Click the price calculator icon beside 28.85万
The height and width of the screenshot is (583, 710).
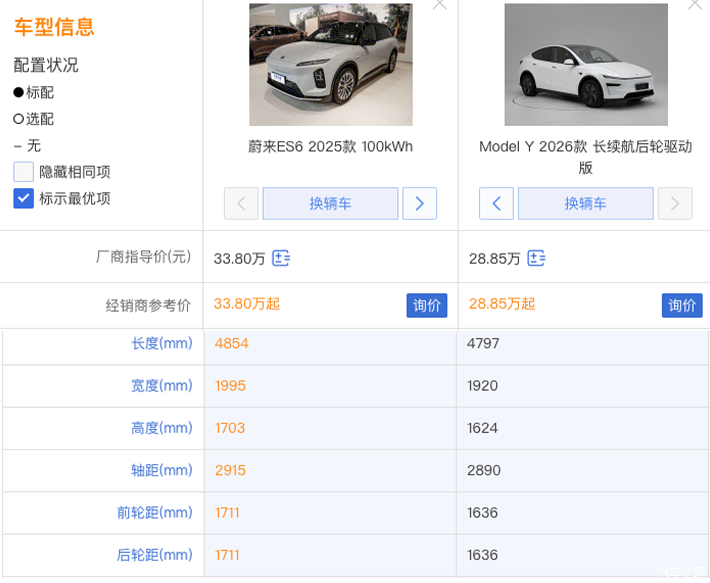[537, 258]
